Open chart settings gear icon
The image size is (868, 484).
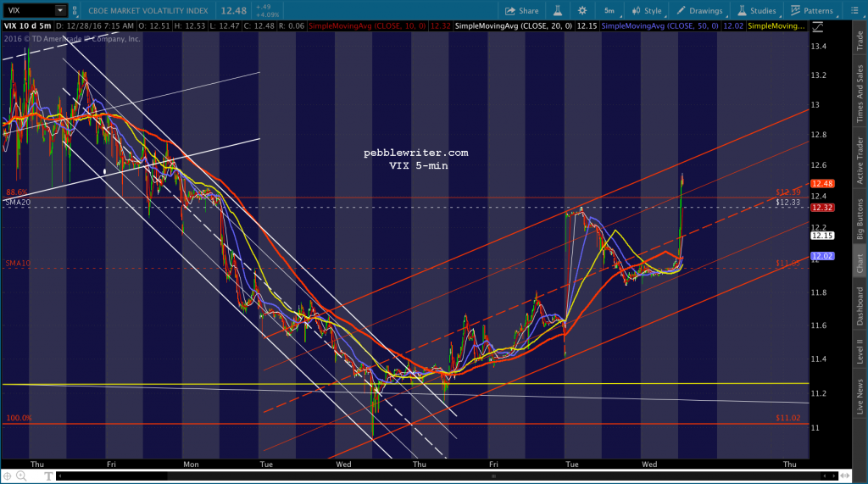point(581,10)
